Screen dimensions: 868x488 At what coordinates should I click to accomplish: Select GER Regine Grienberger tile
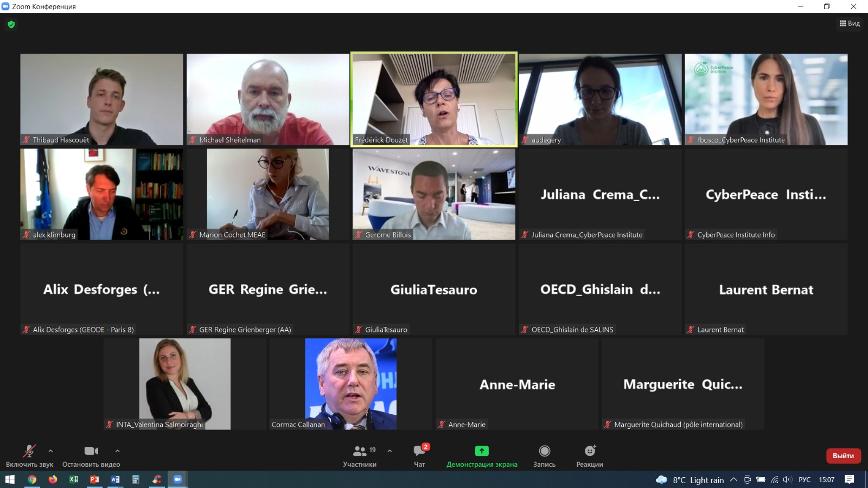(x=268, y=289)
